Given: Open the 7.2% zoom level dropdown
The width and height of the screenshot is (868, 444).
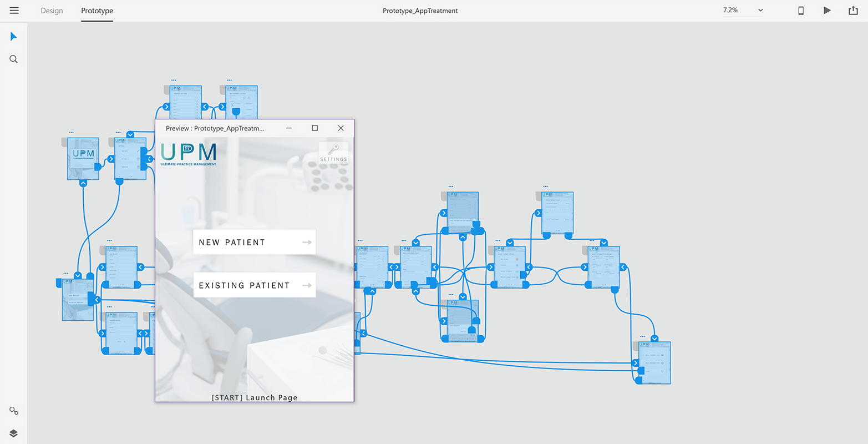Looking at the screenshot, I should click(743, 11).
